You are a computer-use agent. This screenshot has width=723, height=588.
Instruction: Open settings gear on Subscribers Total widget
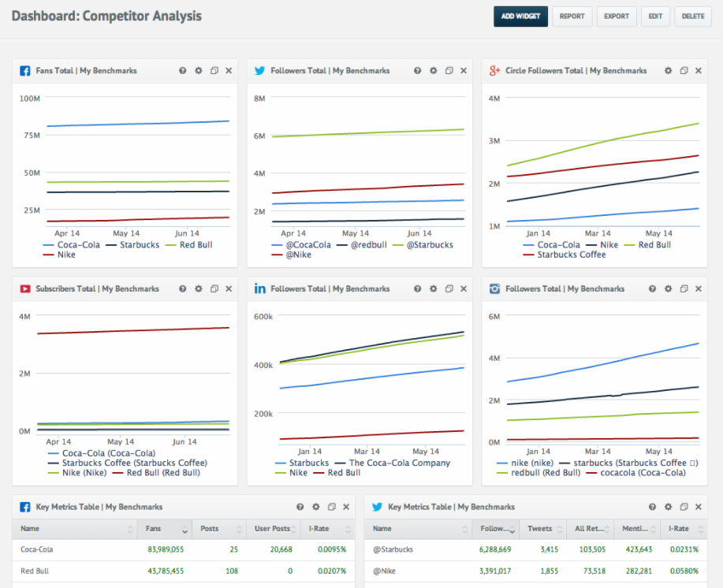[198, 288]
